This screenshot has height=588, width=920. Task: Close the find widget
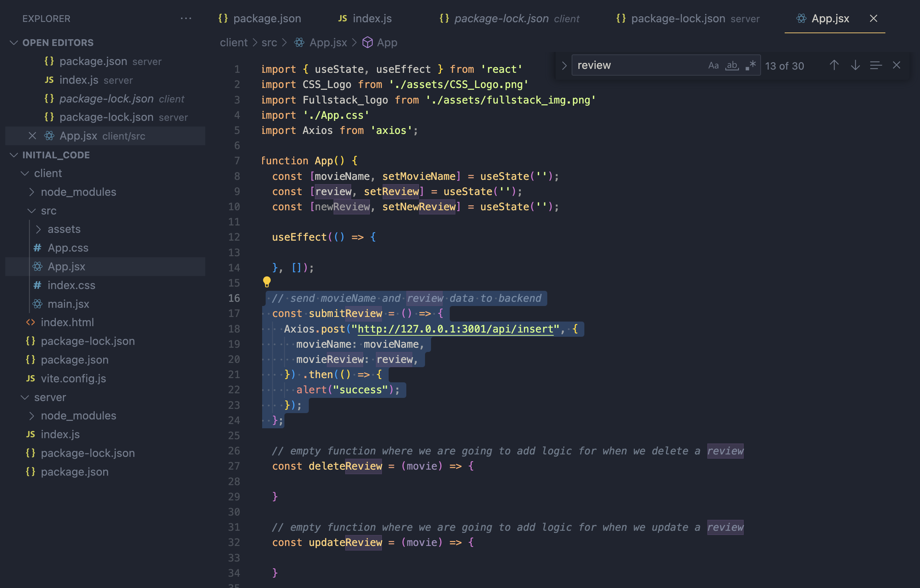pyautogui.click(x=896, y=65)
